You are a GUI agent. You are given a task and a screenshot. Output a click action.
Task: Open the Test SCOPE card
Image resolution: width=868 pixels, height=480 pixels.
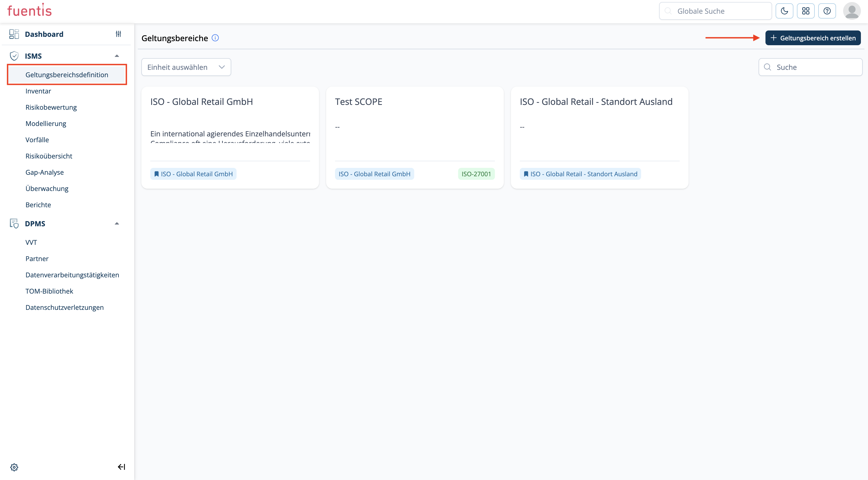(359, 102)
